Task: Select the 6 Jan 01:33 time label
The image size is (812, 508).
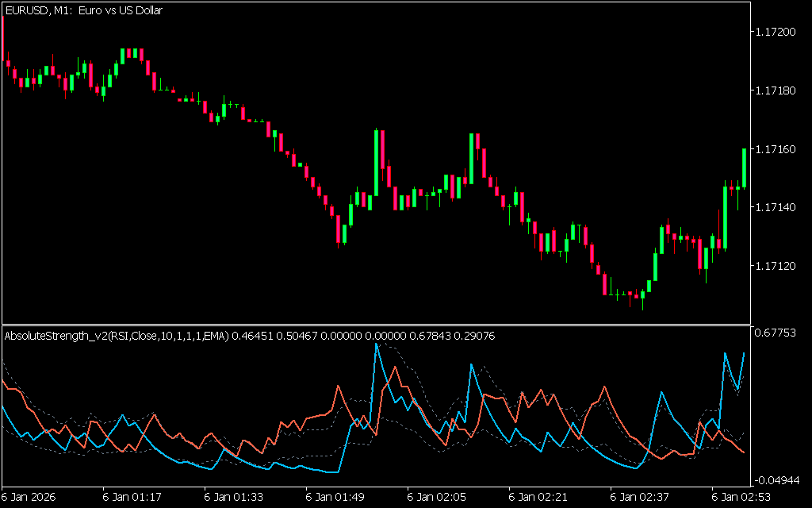Action: pyautogui.click(x=234, y=497)
